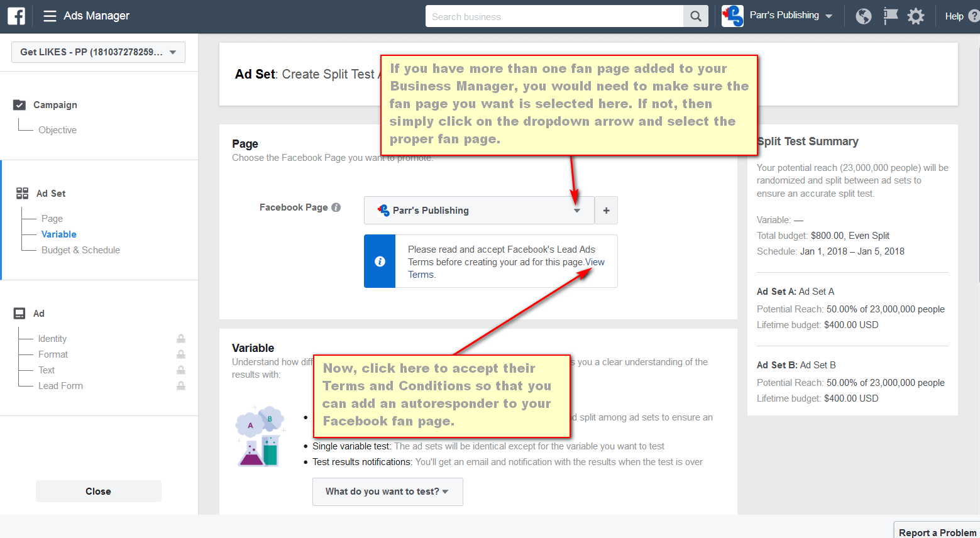Click the Ad section icon
Screen dimensions: 980x538
19,313
